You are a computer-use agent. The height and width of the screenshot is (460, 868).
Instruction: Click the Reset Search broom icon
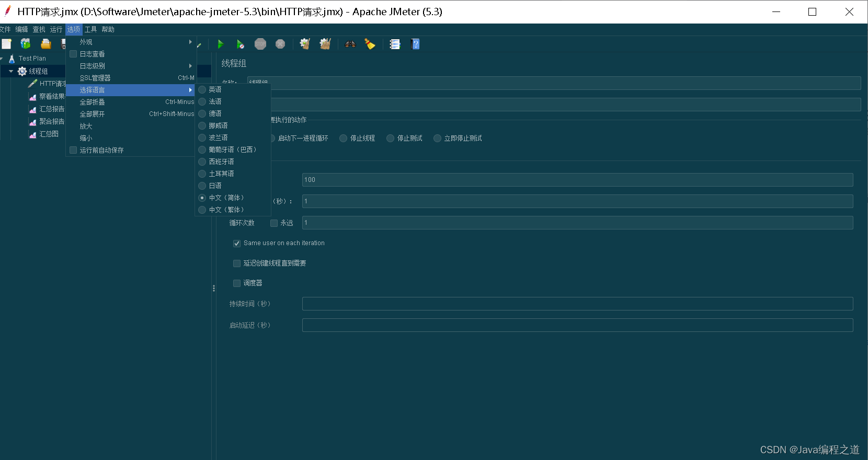pos(370,44)
